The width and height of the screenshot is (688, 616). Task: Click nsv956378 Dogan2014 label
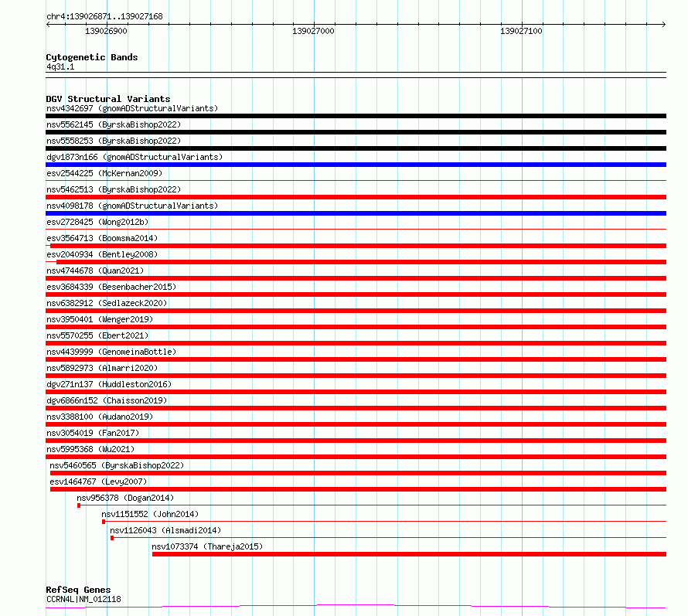click(125, 498)
